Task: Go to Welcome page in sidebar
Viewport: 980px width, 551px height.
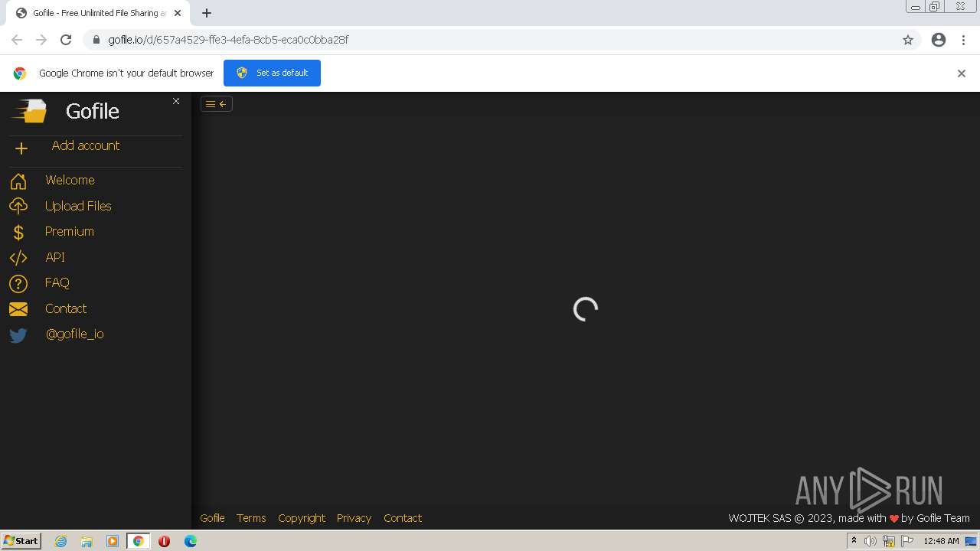Action: click(x=70, y=180)
